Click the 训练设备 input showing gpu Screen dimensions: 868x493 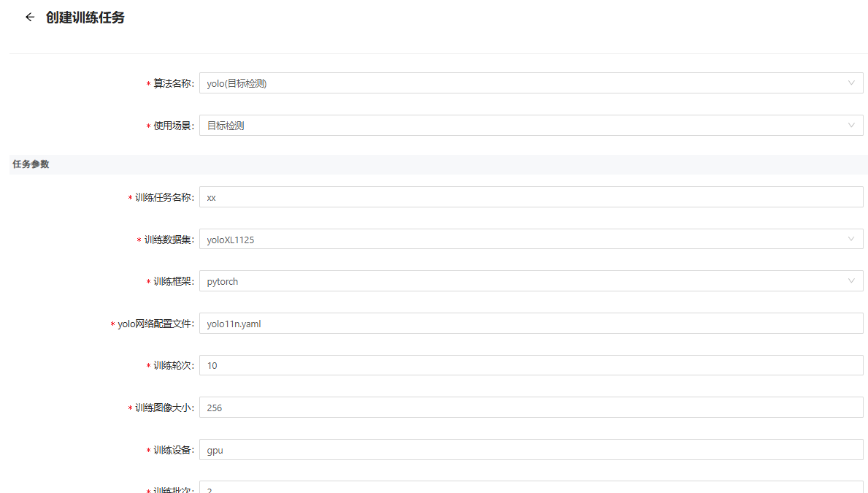click(531, 450)
